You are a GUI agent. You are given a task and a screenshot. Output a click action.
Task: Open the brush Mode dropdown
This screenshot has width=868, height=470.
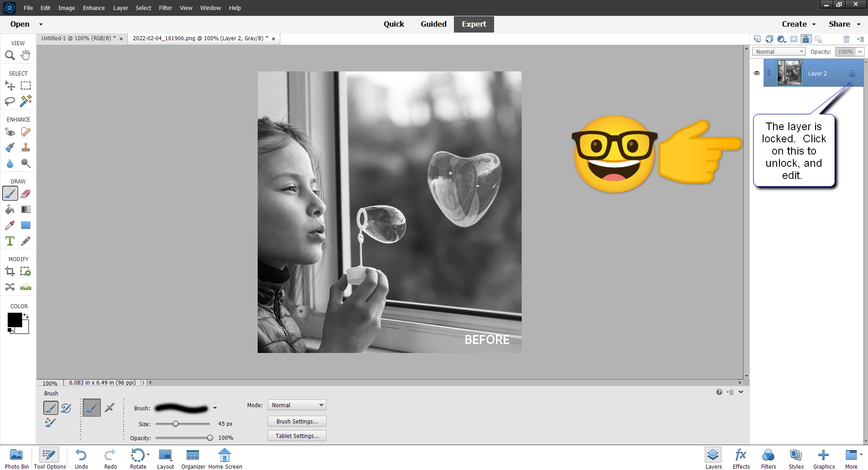click(297, 405)
